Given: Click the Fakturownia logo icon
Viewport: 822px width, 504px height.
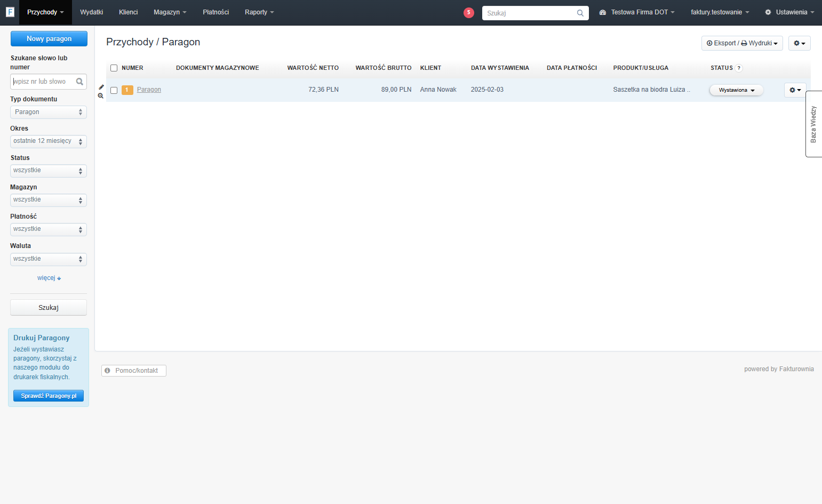Looking at the screenshot, I should point(10,12).
